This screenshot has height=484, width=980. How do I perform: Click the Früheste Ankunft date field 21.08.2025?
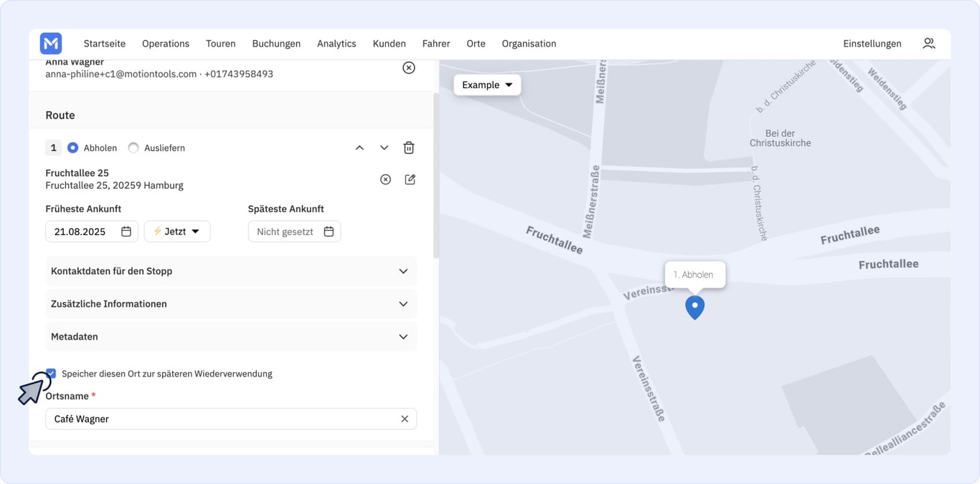[x=92, y=232]
